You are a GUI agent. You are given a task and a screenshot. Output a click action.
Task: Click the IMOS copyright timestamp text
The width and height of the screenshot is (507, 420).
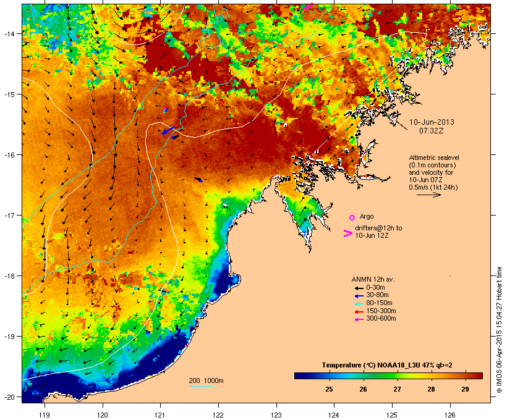[499, 330]
